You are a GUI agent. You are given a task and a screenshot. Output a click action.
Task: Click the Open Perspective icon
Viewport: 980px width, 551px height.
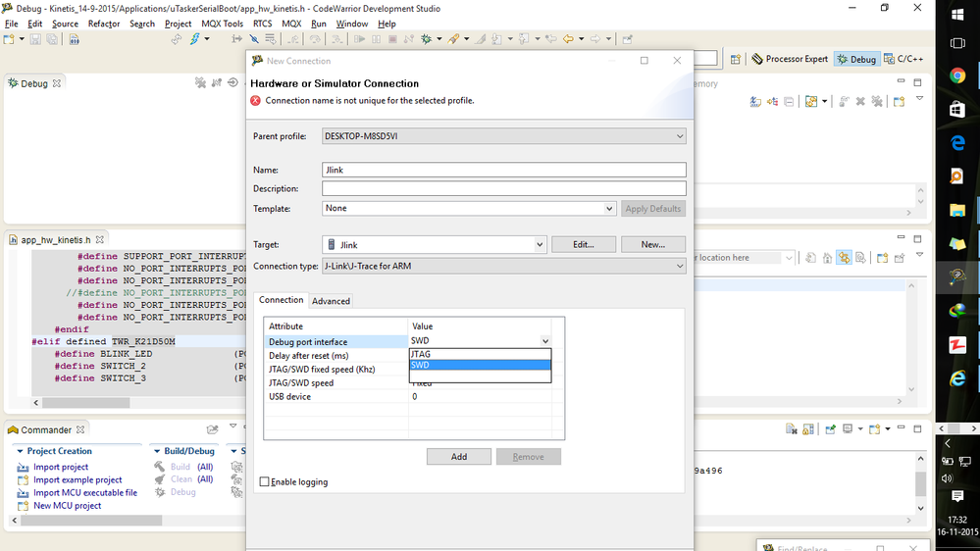click(736, 59)
